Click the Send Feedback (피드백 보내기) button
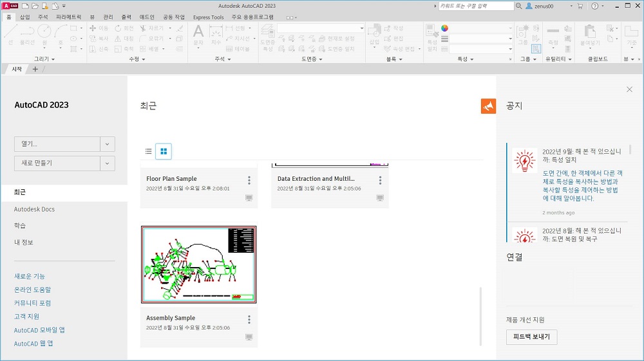Screen dimensions: 644x361 point(531,337)
